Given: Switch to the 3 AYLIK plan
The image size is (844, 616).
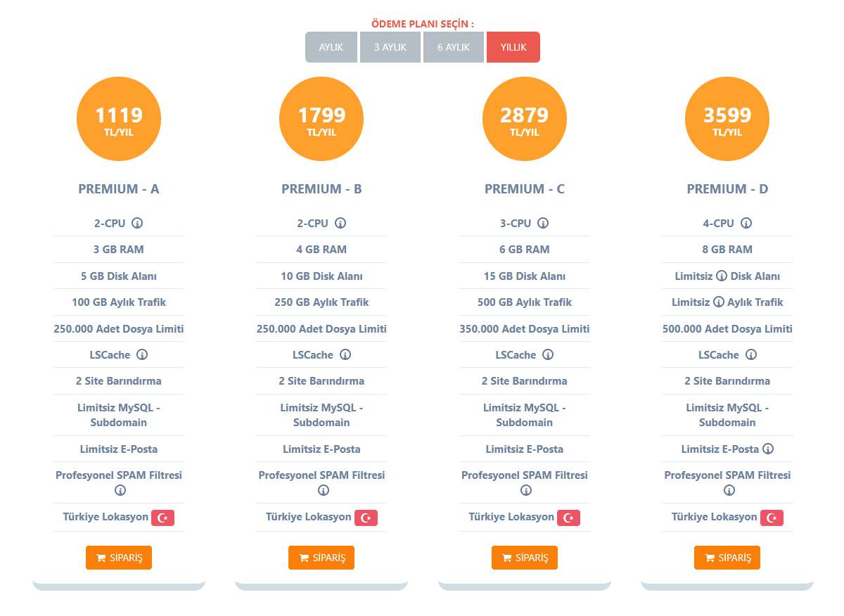Looking at the screenshot, I should click(x=390, y=47).
